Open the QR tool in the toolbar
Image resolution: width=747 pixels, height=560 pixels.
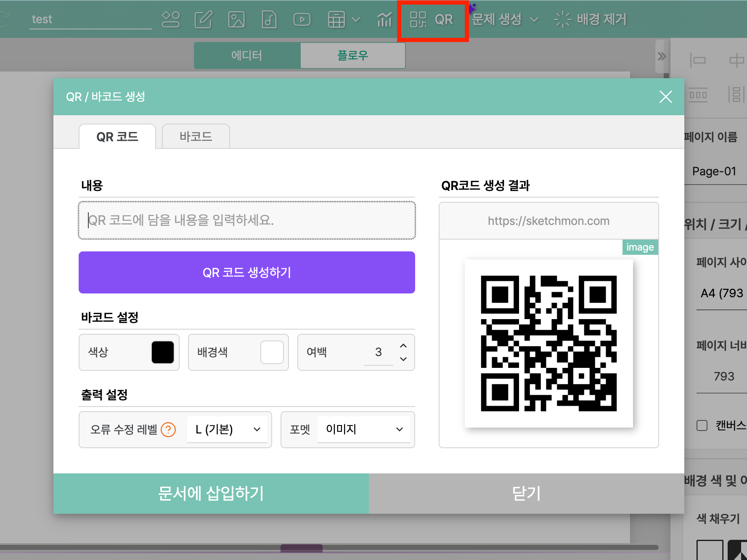(432, 19)
